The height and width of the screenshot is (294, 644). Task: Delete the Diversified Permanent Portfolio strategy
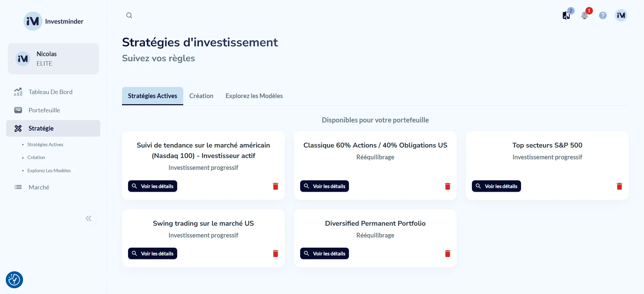click(448, 254)
